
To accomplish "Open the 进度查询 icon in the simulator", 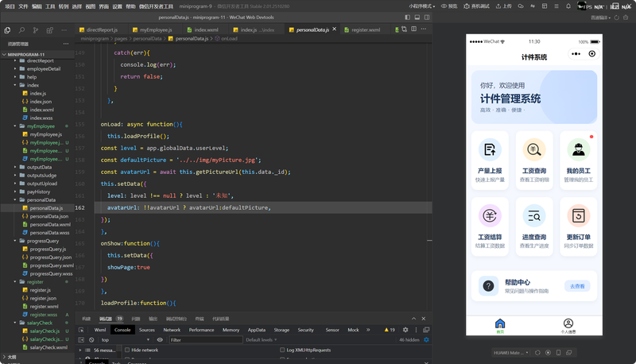I will (534, 215).
